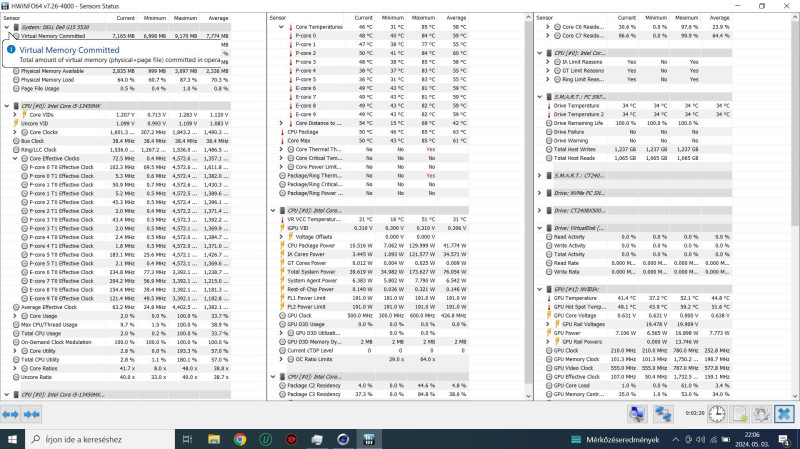This screenshot has height=449, width=800.
Task: Open the red round app on taskbar
Action: (x=291, y=439)
